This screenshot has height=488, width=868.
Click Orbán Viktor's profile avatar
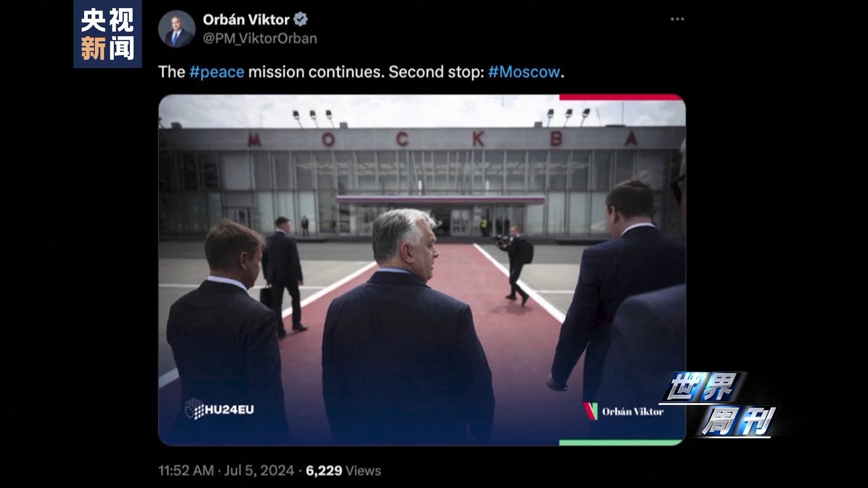tap(177, 29)
